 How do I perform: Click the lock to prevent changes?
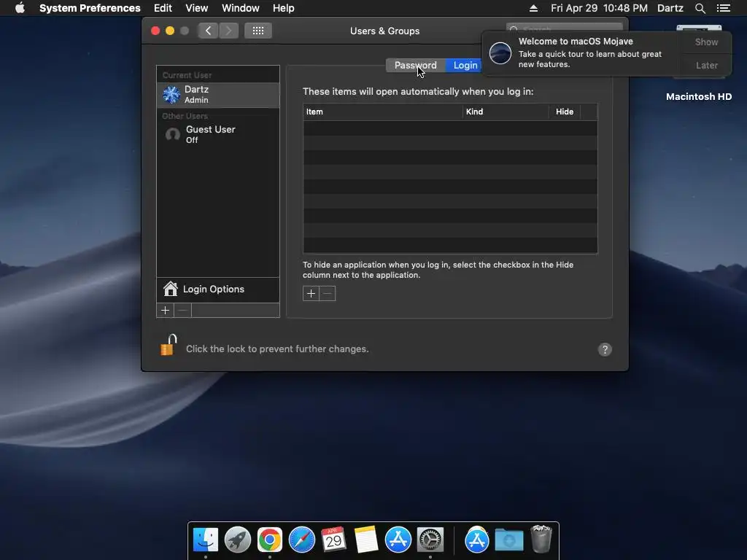coord(169,345)
